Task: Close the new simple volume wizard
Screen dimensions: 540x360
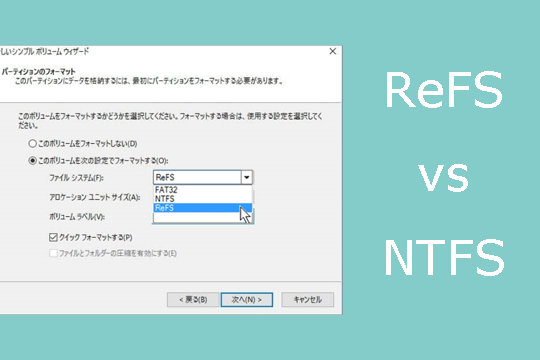Action: (x=333, y=51)
